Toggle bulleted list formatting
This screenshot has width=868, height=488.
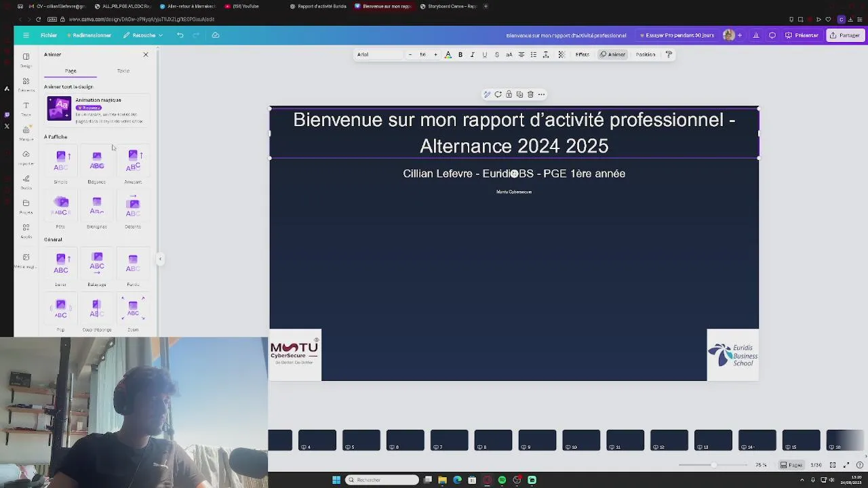point(534,54)
